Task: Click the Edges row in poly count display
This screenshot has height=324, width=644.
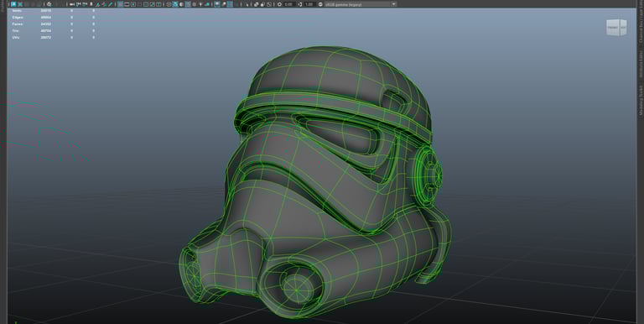Action: [x=54, y=18]
